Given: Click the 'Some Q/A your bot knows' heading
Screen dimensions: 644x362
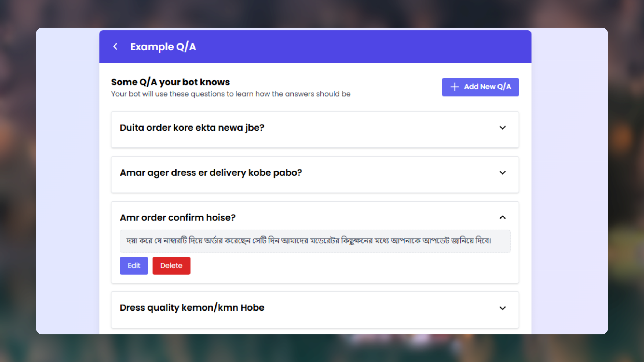Looking at the screenshot, I should [x=170, y=82].
